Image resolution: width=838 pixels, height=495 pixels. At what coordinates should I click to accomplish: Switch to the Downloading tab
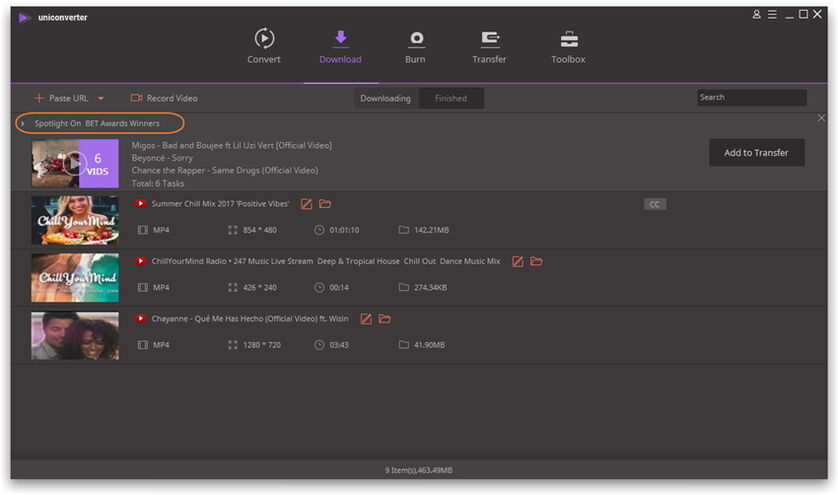[385, 98]
